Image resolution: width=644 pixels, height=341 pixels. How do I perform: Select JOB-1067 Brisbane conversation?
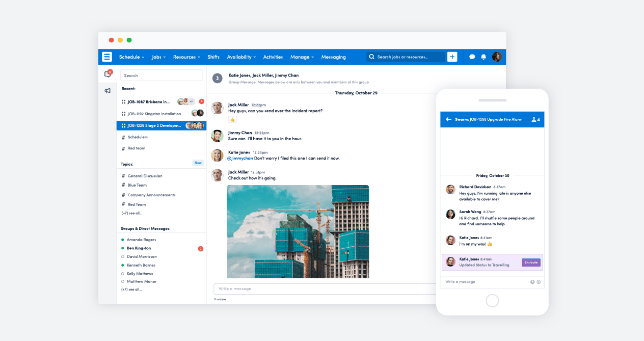(x=162, y=101)
